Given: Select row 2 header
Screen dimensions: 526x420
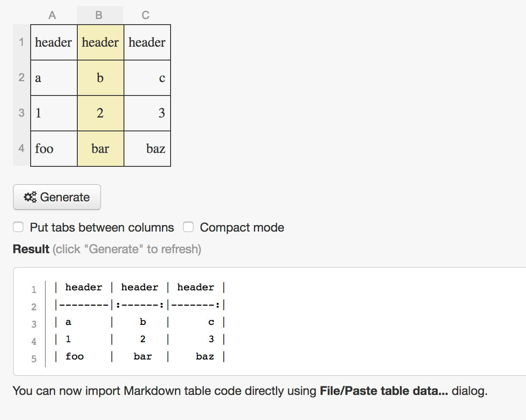Looking at the screenshot, I should coord(22,78).
